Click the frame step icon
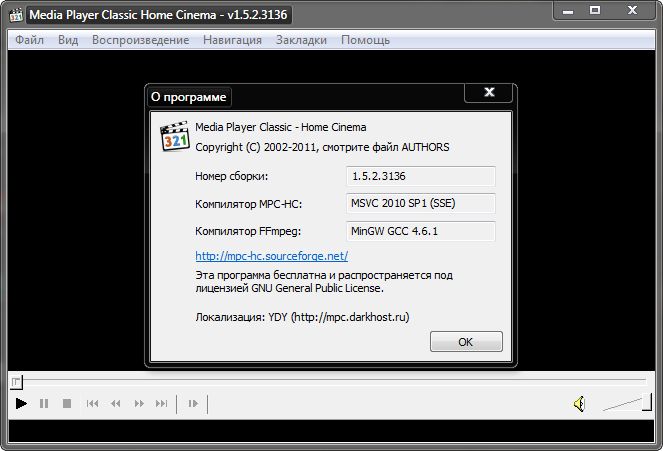The height and width of the screenshot is (451, 663). coord(193,404)
